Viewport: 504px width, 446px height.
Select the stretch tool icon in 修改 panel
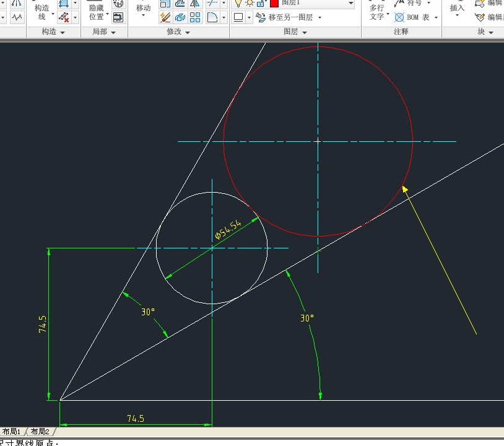[180, 3]
